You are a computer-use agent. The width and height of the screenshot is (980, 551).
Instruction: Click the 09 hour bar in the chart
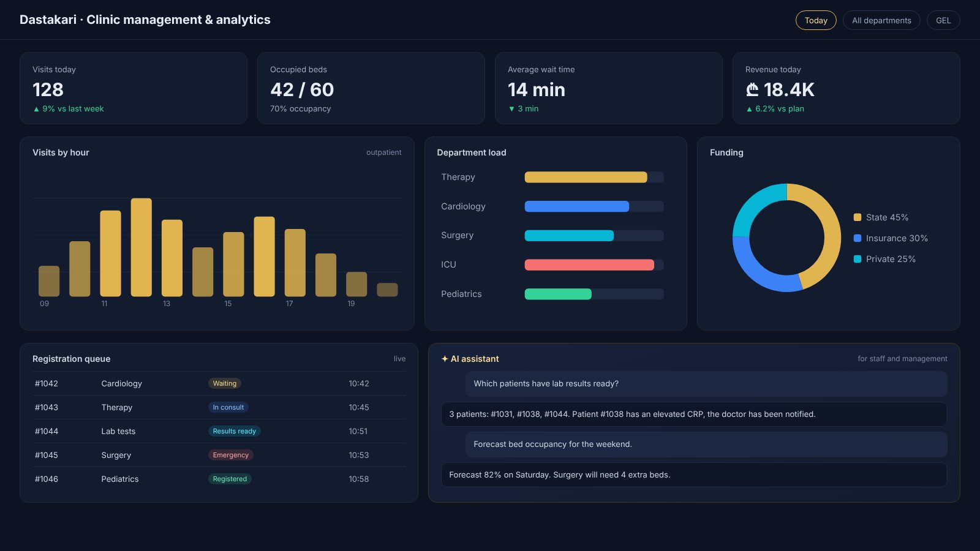pyautogui.click(x=49, y=281)
